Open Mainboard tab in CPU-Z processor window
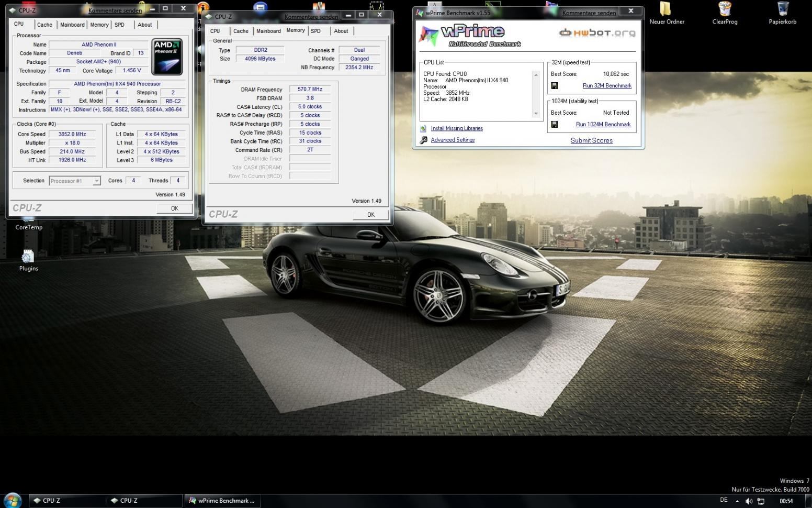 [x=72, y=25]
